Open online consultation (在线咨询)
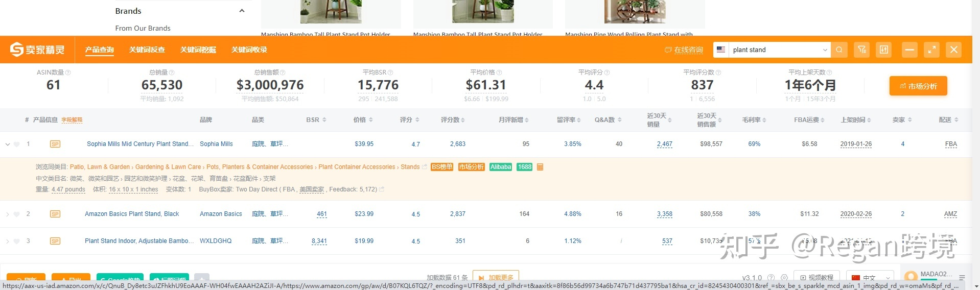The height and width of the screenshot is (290, 980). [x=684, y=50]
